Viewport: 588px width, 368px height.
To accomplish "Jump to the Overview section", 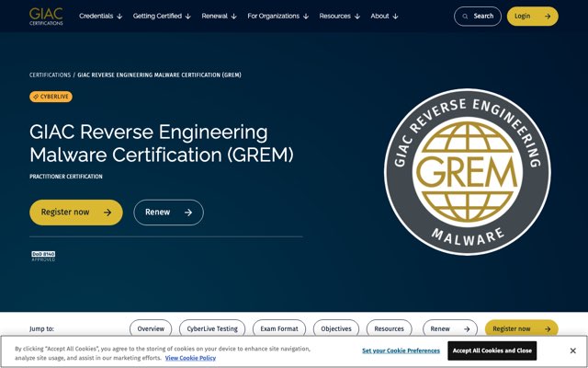I will (151, 329).
